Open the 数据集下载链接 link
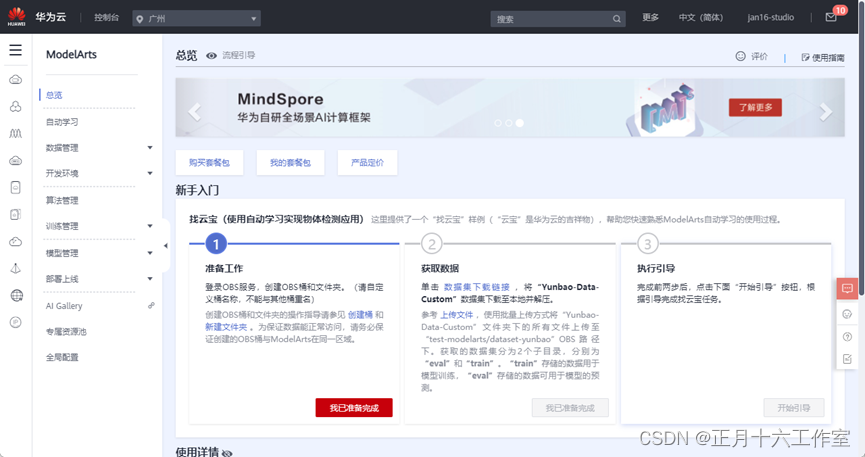Viewport: 865px width, 457px height. [x=477, y=287]
